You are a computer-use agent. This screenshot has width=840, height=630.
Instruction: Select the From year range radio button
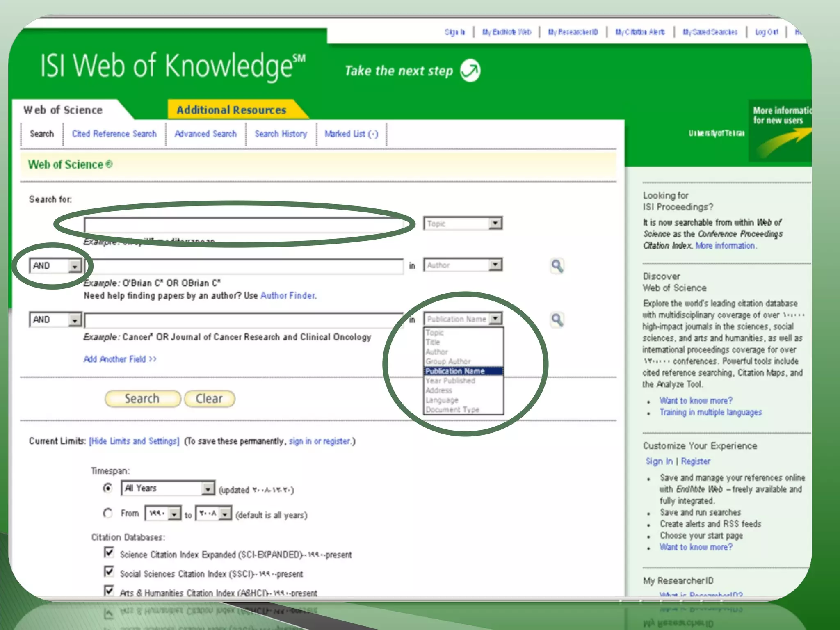coord(108,513)
